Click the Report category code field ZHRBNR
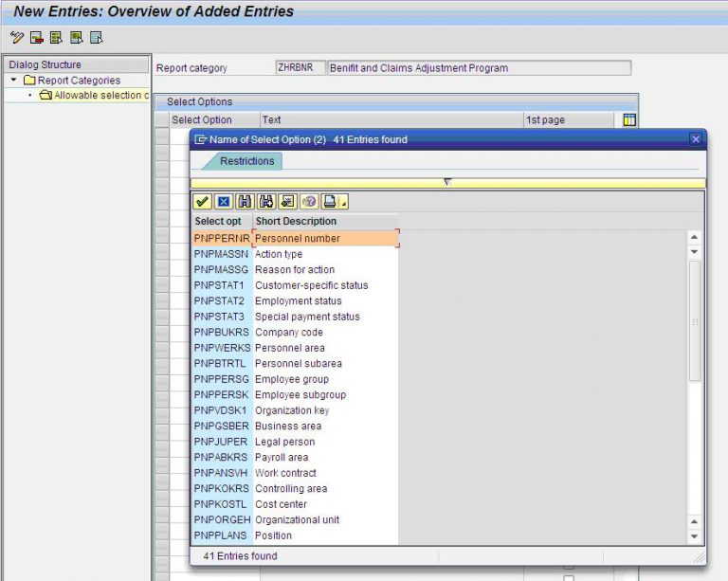Screen dimensions: 728x581 [x=300, y=67]
